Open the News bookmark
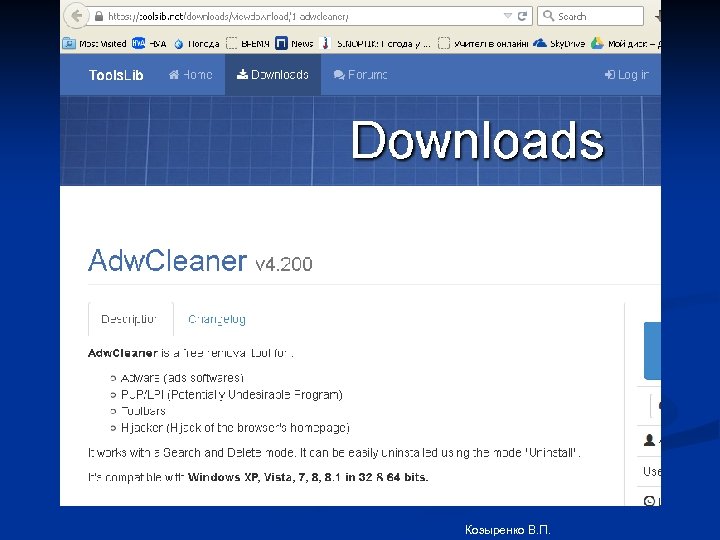 click(x=294, y=43)
